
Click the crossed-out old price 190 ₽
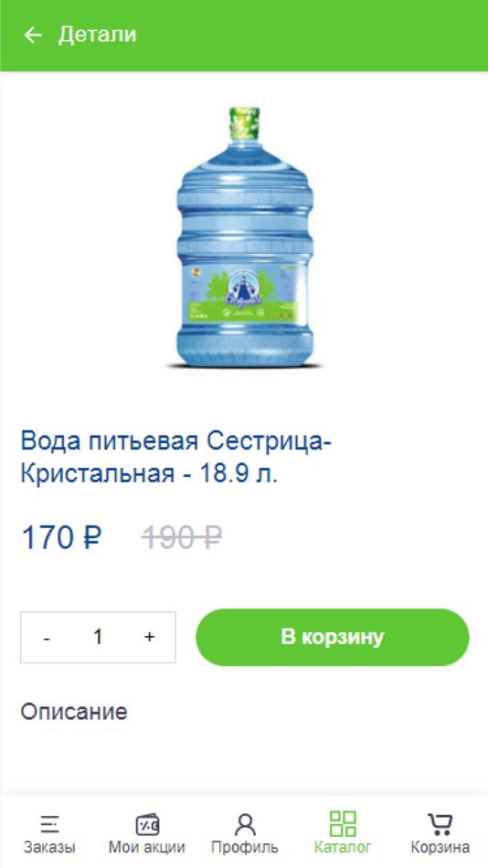click(x=182, y=537)
